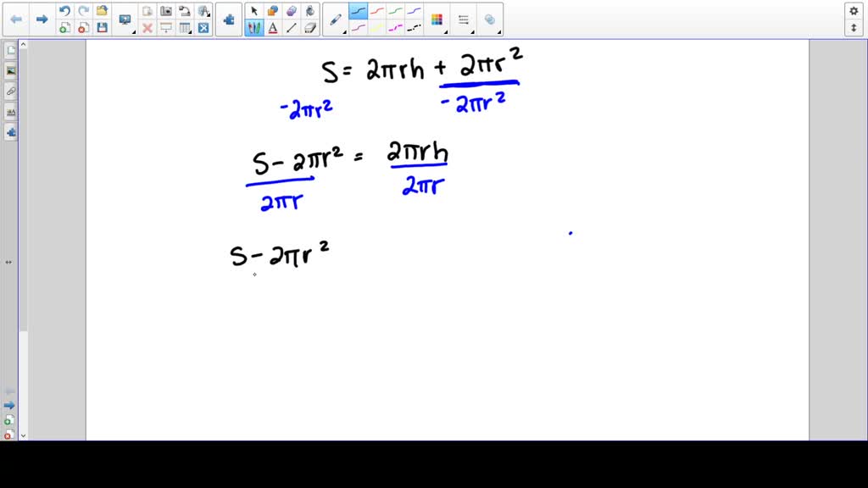This screenshot has height=488, width=868.
Task: Select the Eraser tool
Action: pyautogui.click(x=310, y=27)
